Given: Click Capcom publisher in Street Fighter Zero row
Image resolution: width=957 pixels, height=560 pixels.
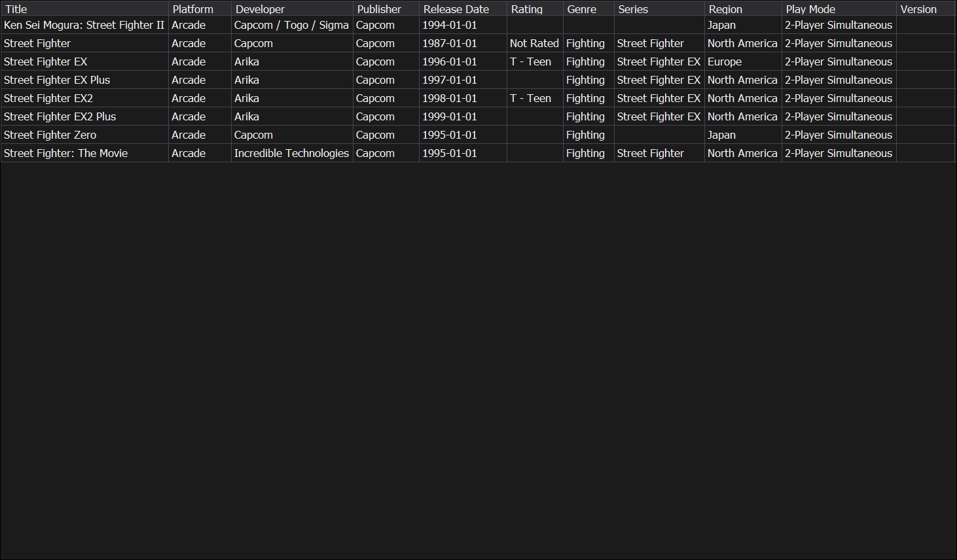Looking at the screenshot, I should 386,135.
